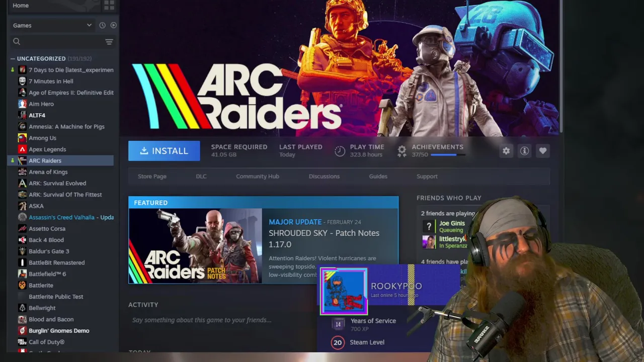Click the Achievements gear badge icon

401,151
